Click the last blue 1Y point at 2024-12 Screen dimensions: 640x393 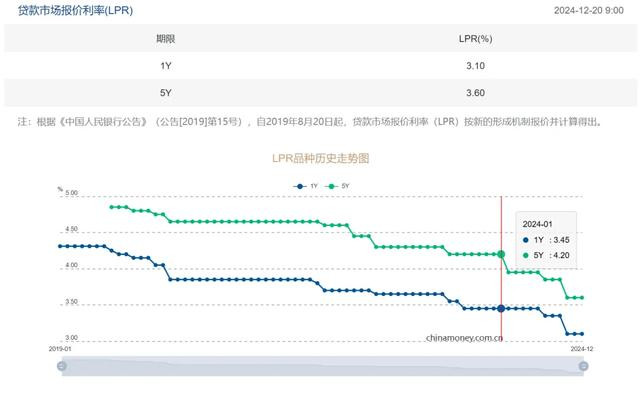582,334
